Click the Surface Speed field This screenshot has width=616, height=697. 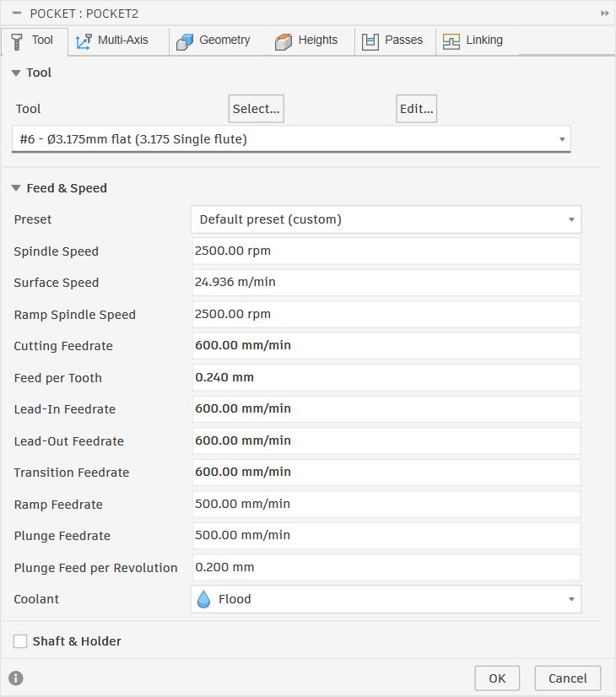pos(386,283)
